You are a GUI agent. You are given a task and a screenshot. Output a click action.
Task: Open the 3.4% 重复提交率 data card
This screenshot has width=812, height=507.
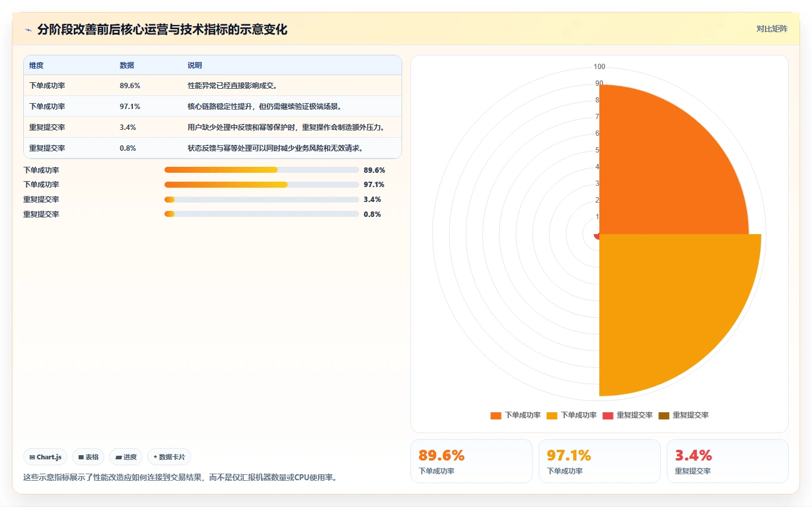pos(727,461)
